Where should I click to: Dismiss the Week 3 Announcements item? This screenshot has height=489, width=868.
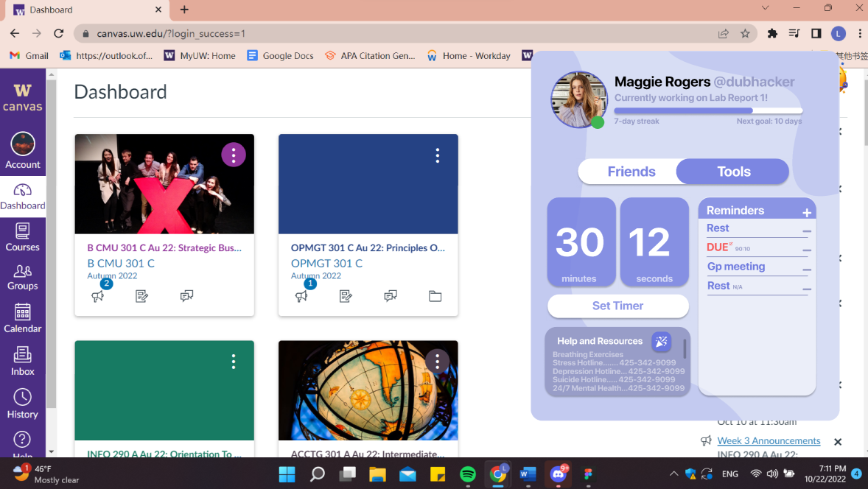838,441
